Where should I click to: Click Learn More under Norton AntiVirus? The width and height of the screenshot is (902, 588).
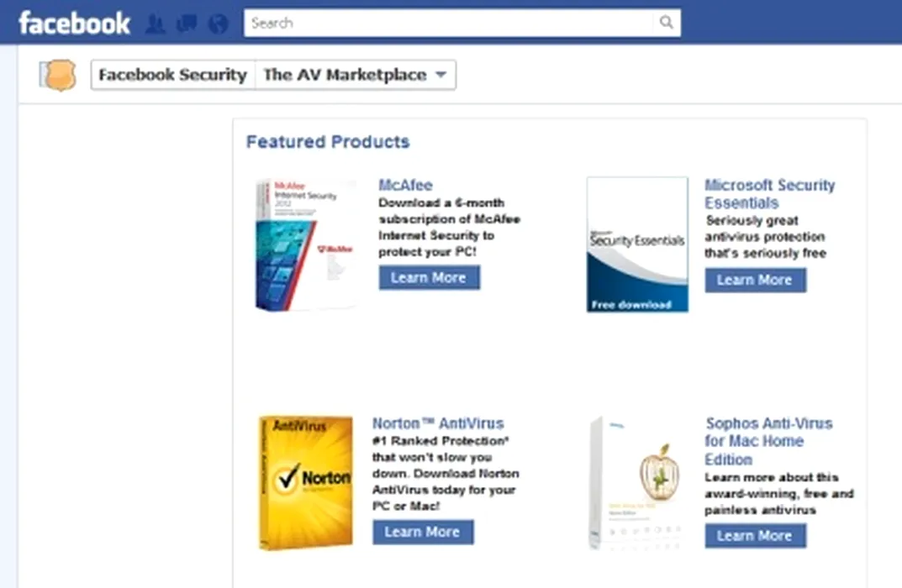click(423, 532)
